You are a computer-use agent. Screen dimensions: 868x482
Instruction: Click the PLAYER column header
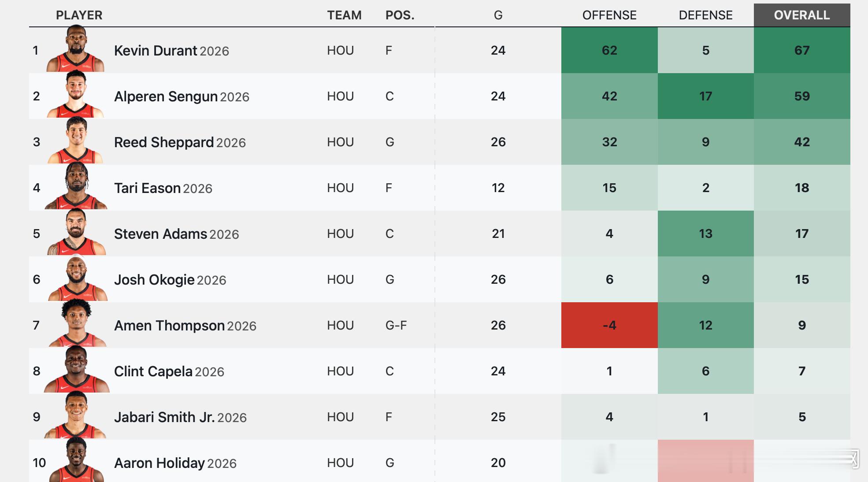[x=79, y=15]
